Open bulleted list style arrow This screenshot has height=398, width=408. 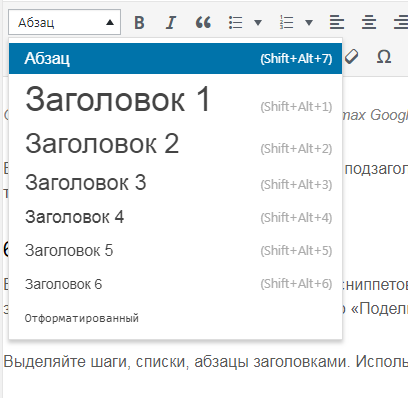point(258,23)
